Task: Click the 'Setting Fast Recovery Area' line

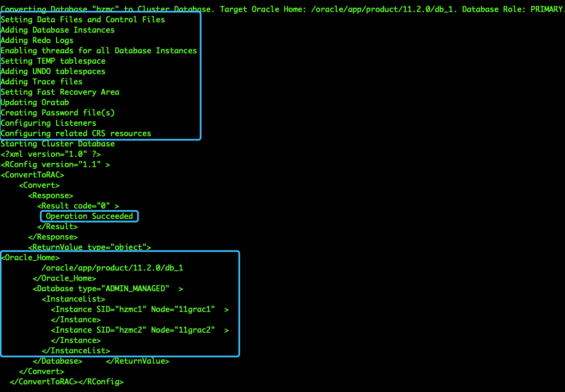Action: coord(60,92)
